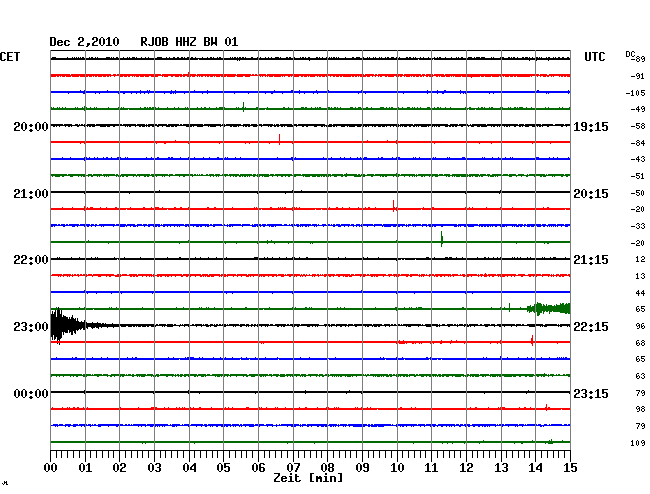Click the "00:00" CET time label
The image size is (650, 494).
pyautogui.click(x=31, y=393)
